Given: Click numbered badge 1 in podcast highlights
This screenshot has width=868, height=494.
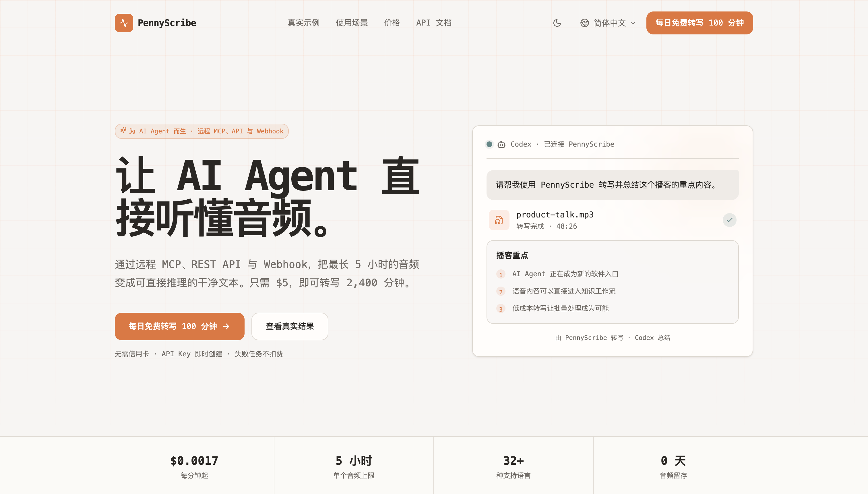Looking at the screenshot, I should coord(501,275).
